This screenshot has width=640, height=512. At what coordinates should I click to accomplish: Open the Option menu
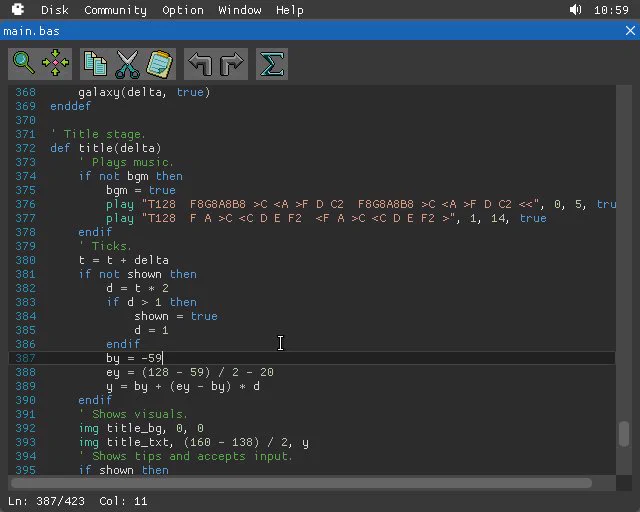coord(183,10)
